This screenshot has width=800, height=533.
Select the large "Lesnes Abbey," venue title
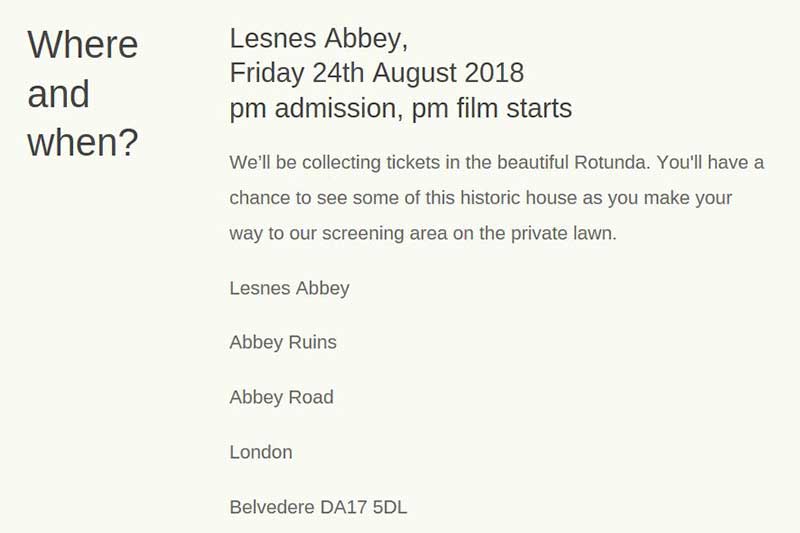click(x=319, y=39)
